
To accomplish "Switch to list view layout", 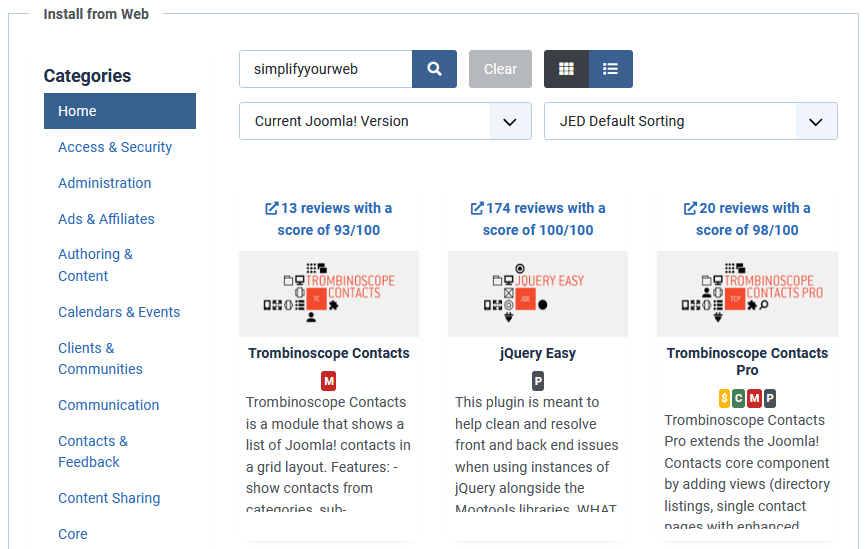I will (610, 69).
